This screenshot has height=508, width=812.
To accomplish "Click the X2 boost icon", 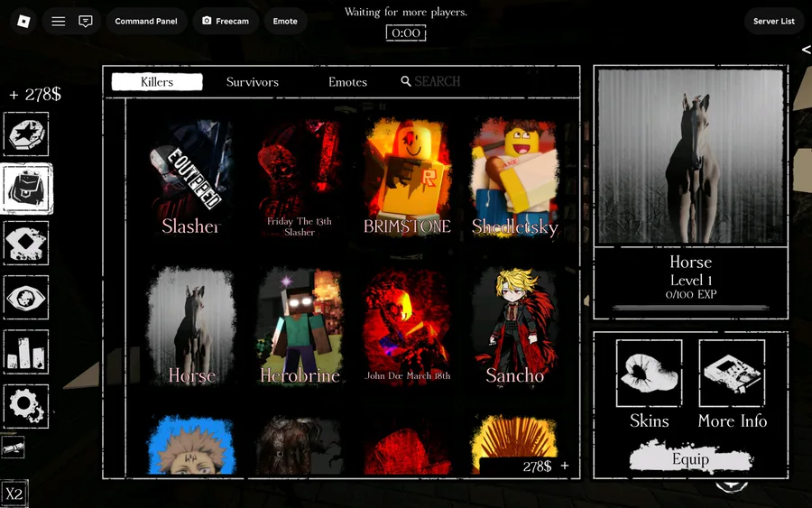I will 14,493.
